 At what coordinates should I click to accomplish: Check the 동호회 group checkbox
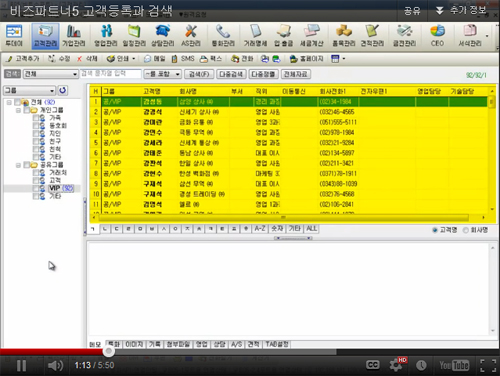(35, 126)
